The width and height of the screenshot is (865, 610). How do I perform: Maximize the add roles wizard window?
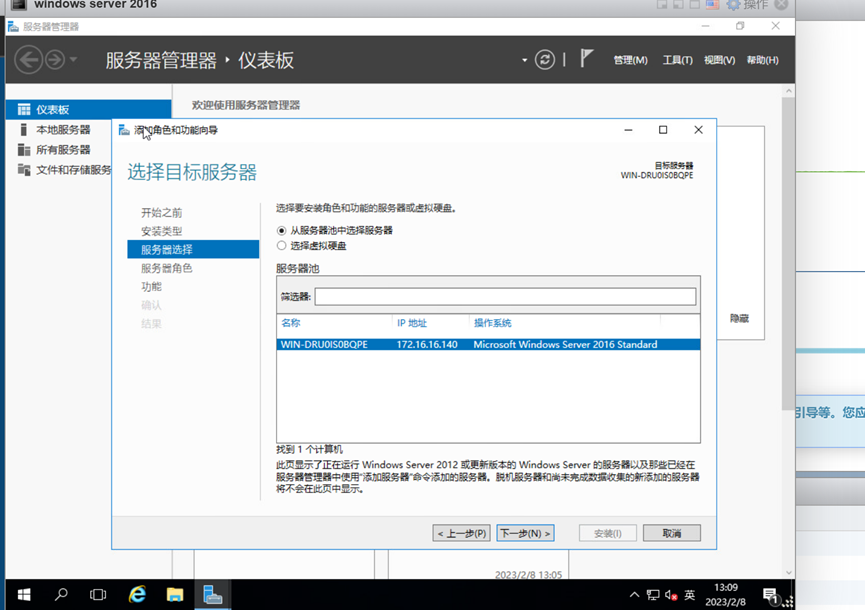click(663, 130)
